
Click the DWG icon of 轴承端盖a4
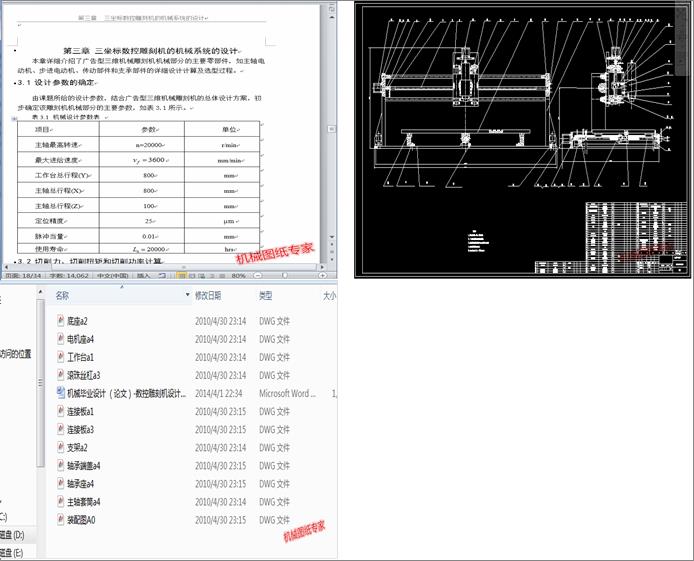61,465
